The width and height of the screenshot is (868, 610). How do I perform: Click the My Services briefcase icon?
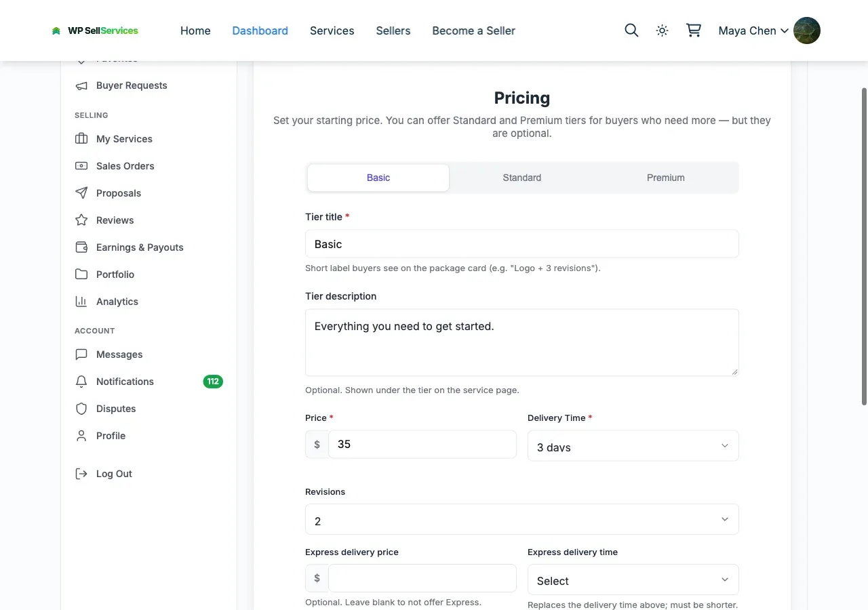(x=81, y=139)
